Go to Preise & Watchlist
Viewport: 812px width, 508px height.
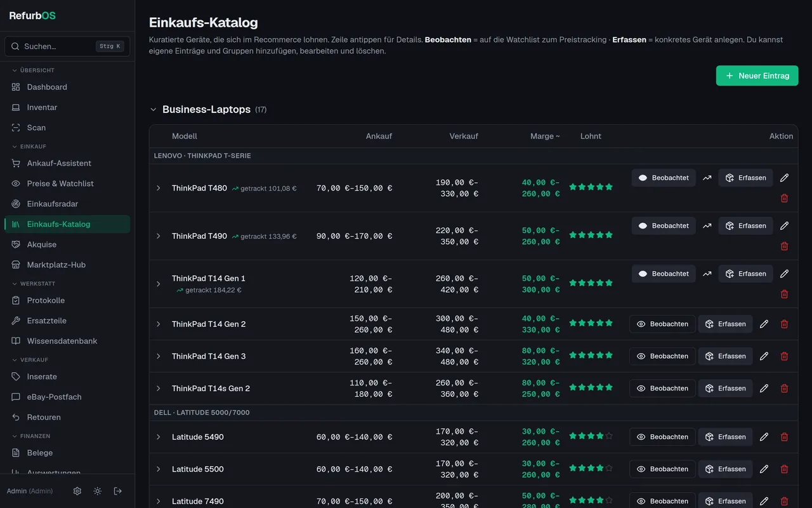click(x=67, y=184)
